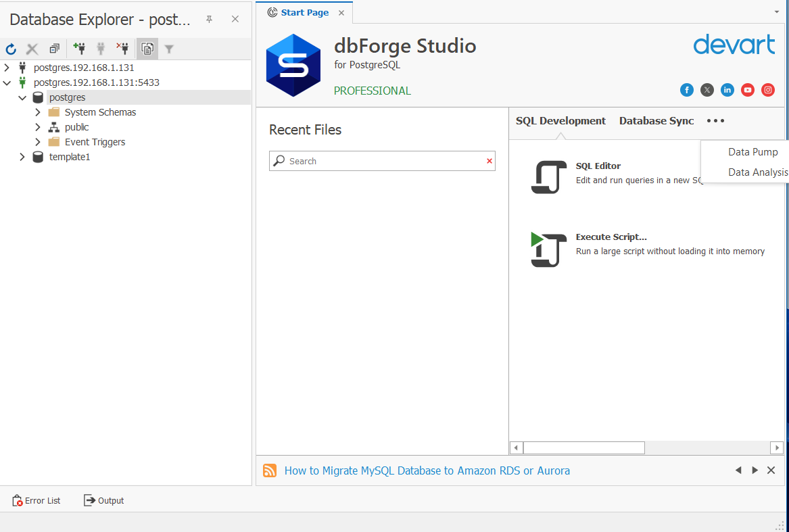Choose Data Pump from the menu
The image size is (789, 532).
click(752, 152)
